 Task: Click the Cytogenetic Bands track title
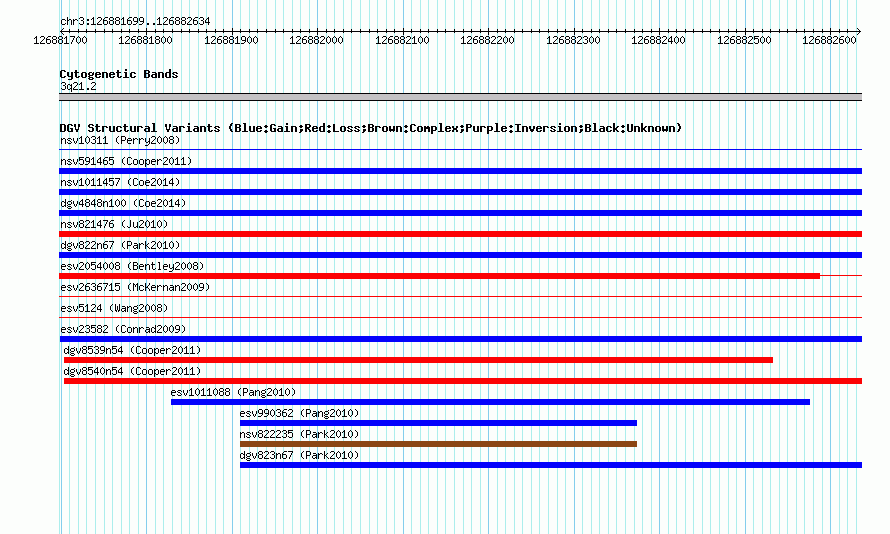119,74
